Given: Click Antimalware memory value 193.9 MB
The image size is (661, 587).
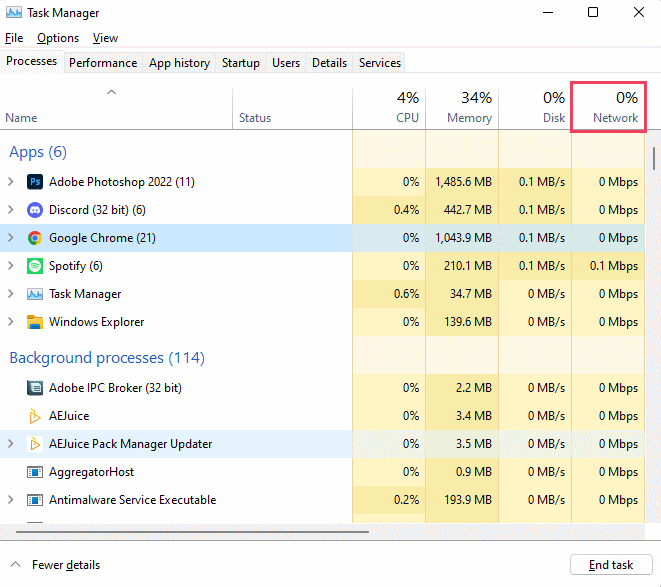Looking at the screenshot, I should pos(468,500).
